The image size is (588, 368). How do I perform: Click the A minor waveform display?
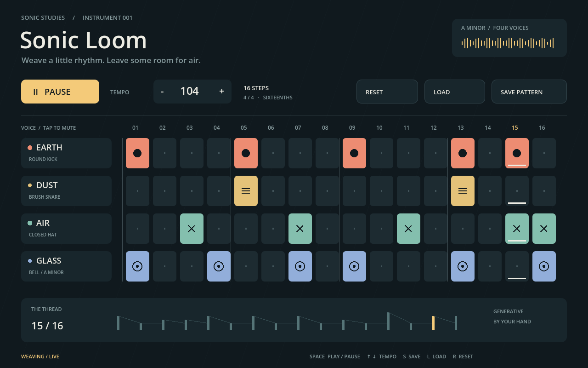pos(508,43)
